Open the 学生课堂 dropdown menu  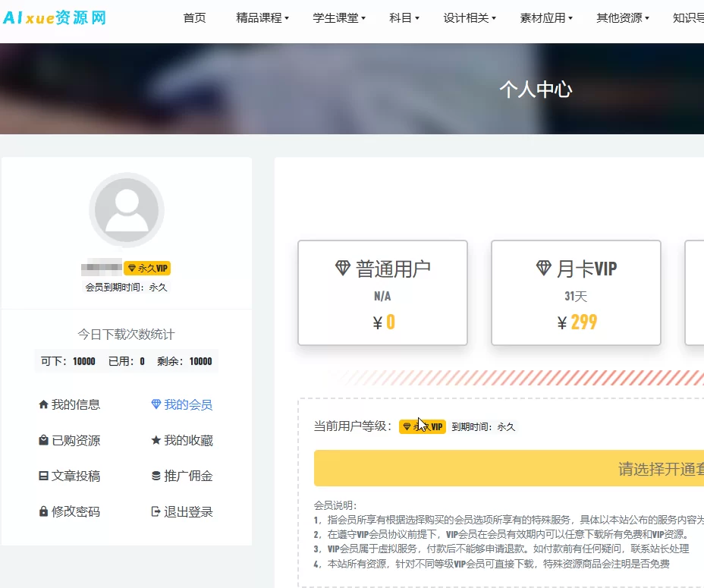(x=339, y=18)
